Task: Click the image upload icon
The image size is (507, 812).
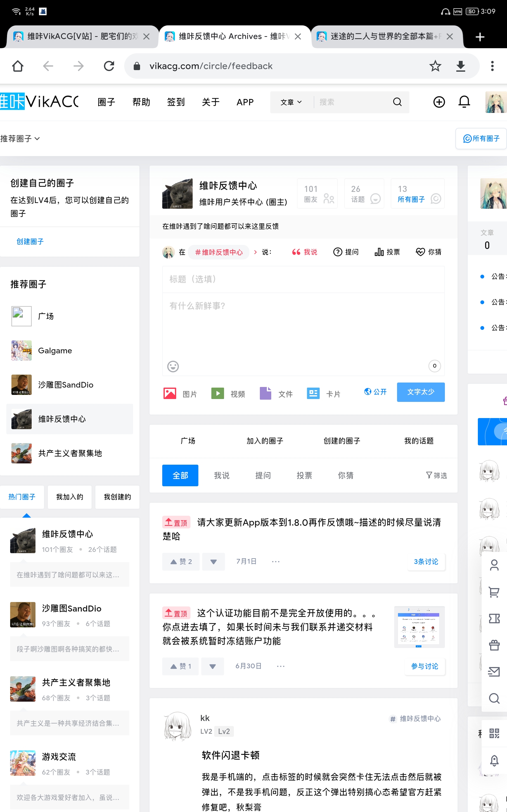Action: [x=170, y=393]
